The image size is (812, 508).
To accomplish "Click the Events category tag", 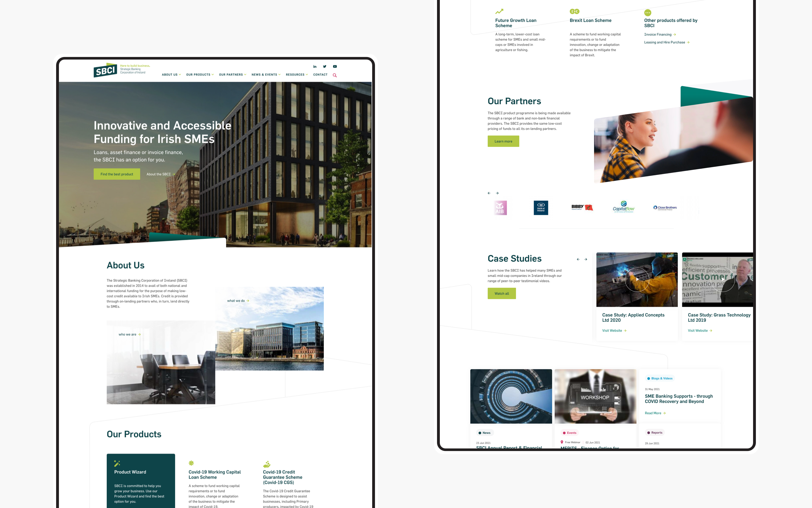I will 570,433.
